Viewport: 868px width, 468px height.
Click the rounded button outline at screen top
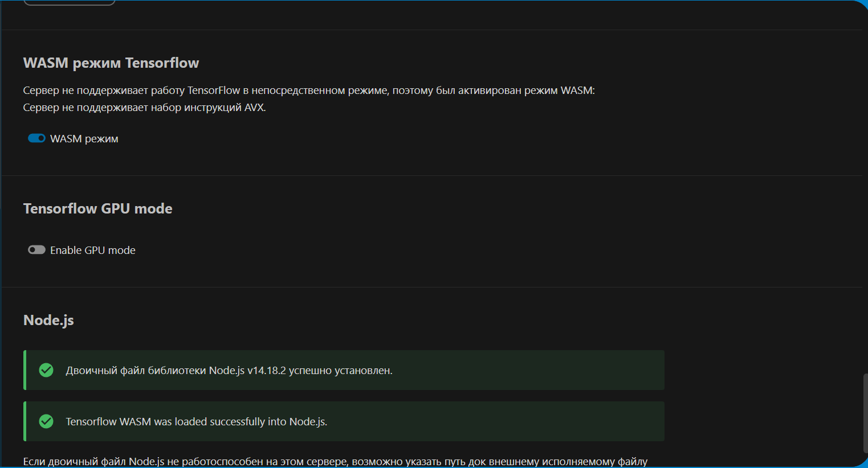pos(68,3)
